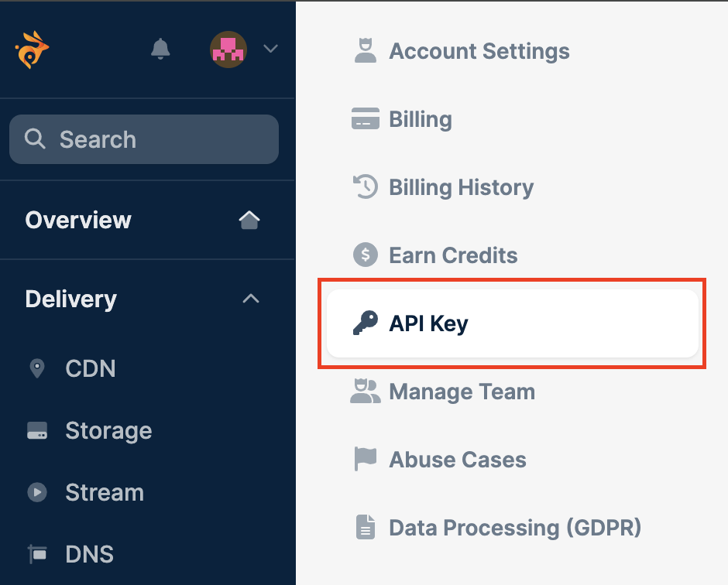Select the API Key menu item
The image size is (728, 585).
(x=513, y=323)
